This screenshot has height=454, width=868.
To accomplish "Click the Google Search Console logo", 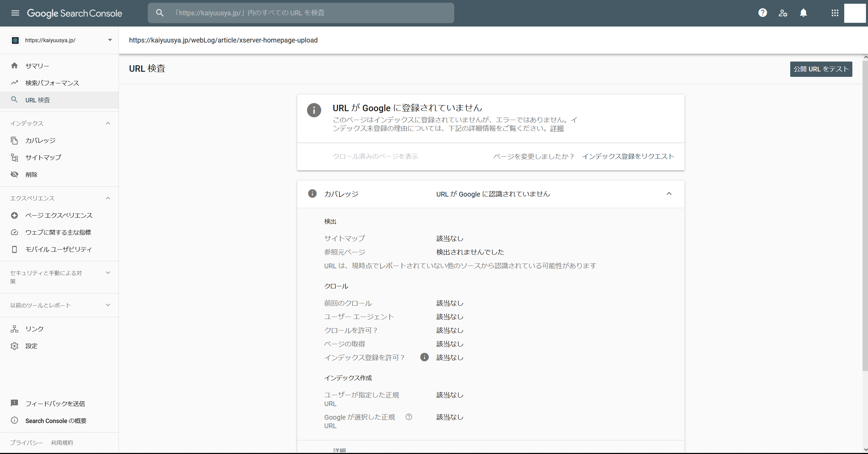I will tap(74, 13).
